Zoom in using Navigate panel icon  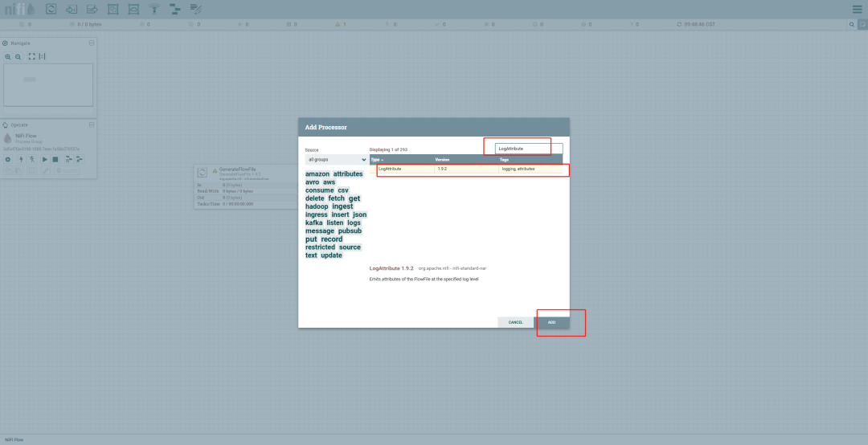tap(8, 56)
